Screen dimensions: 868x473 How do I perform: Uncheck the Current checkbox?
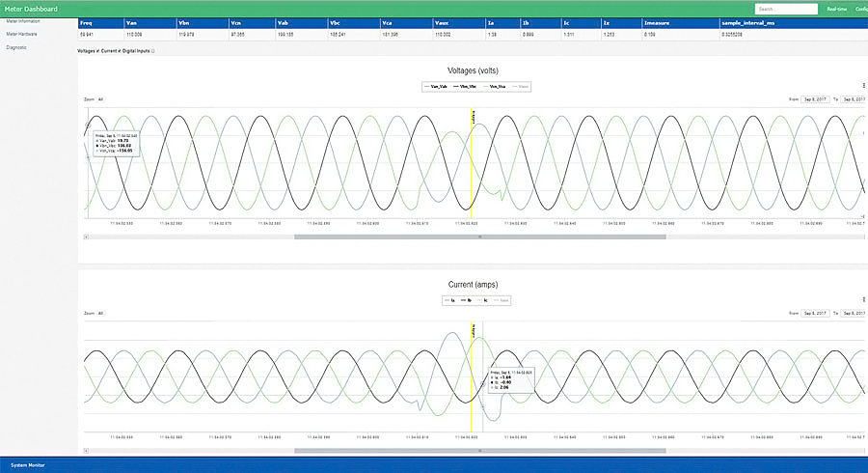pos(120,51)
